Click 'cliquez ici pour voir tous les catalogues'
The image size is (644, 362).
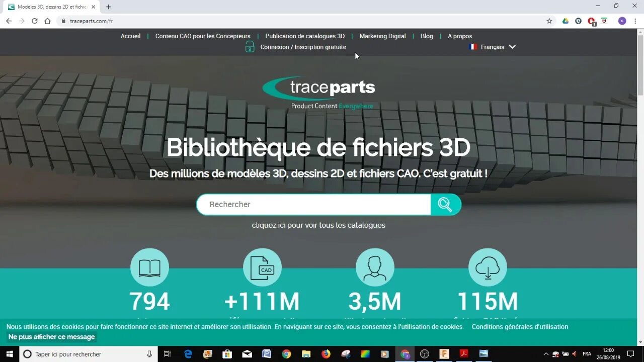(318, 225)
